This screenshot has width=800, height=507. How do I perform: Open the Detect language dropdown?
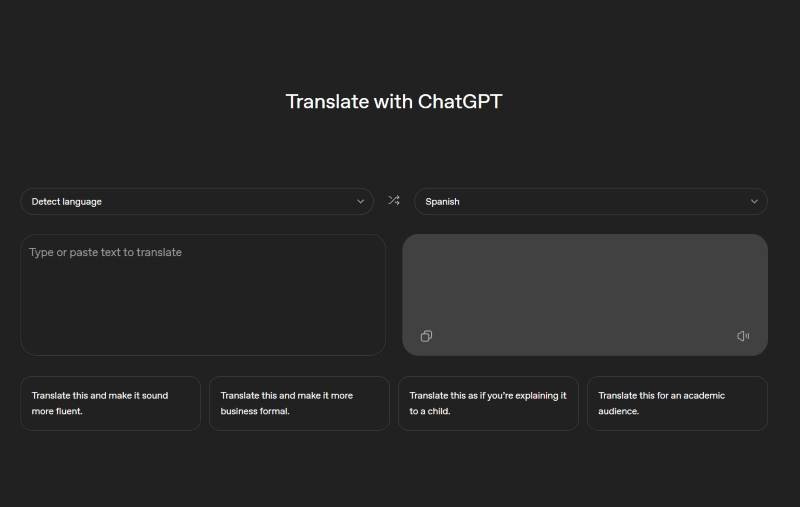(x=196, y=201)
